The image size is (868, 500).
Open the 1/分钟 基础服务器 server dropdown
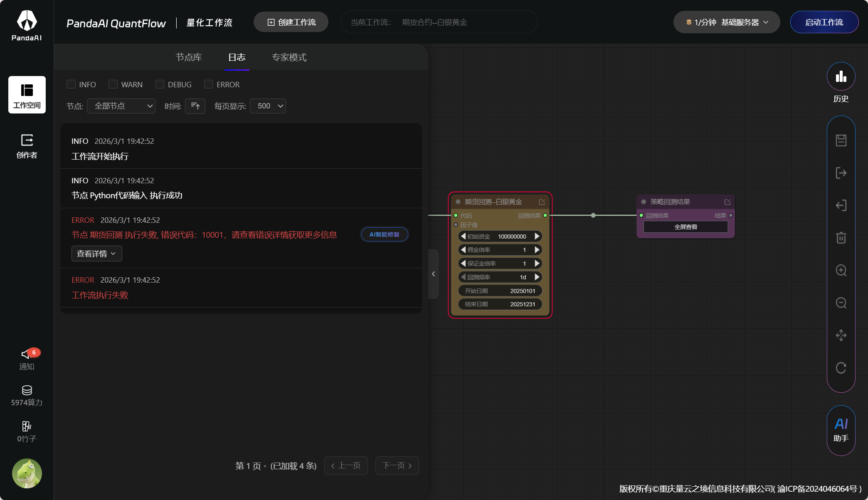tap(727, 22)
